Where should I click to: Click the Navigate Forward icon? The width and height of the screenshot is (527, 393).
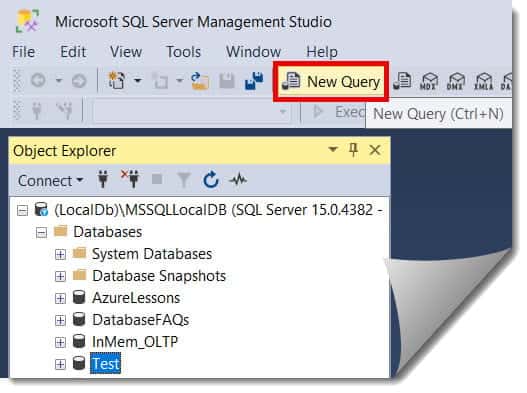[x=79, y=81]
